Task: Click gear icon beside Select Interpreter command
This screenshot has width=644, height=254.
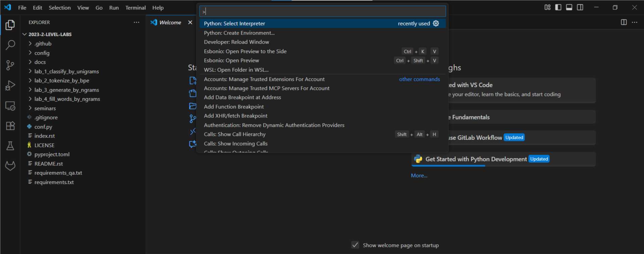Action: click(x=436, y=23)
